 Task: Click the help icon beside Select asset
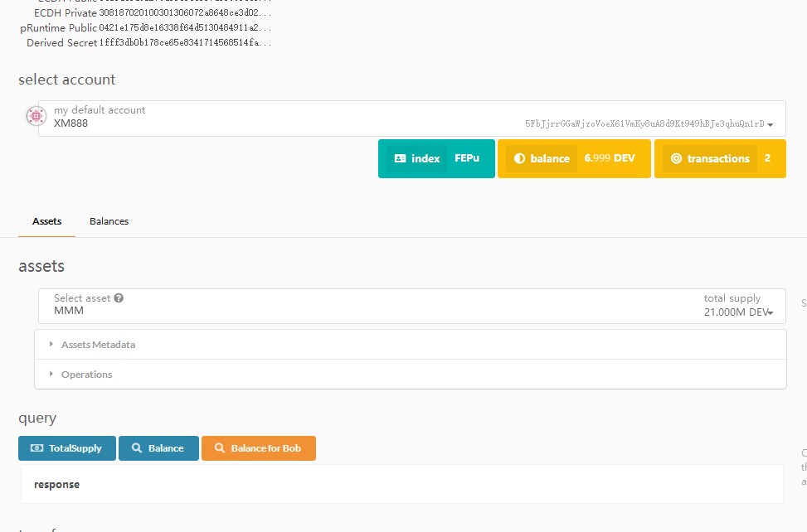point(119,298)
